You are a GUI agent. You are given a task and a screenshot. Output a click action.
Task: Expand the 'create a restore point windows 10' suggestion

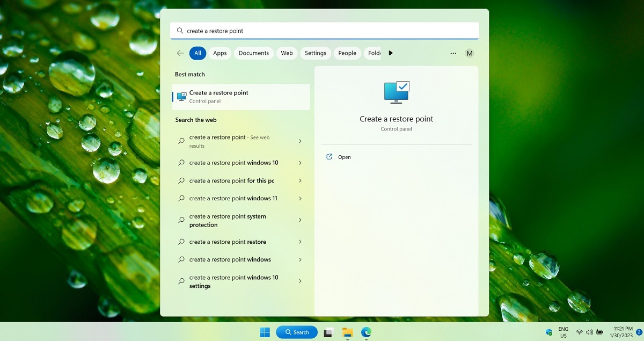click(301, 163)
